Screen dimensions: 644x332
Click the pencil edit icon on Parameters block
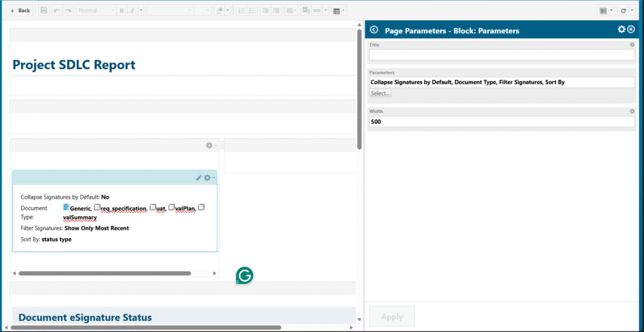coord(199,178)
